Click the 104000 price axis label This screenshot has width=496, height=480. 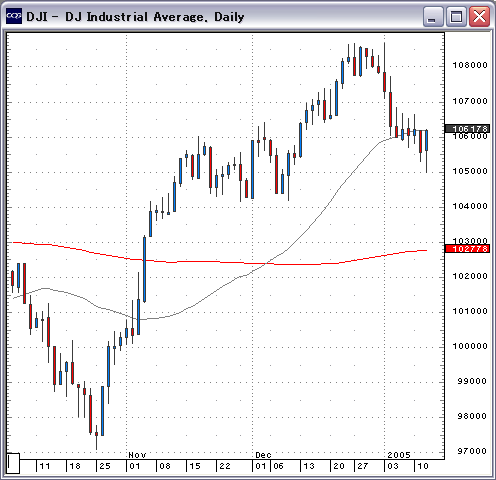(x=470, y=206)
